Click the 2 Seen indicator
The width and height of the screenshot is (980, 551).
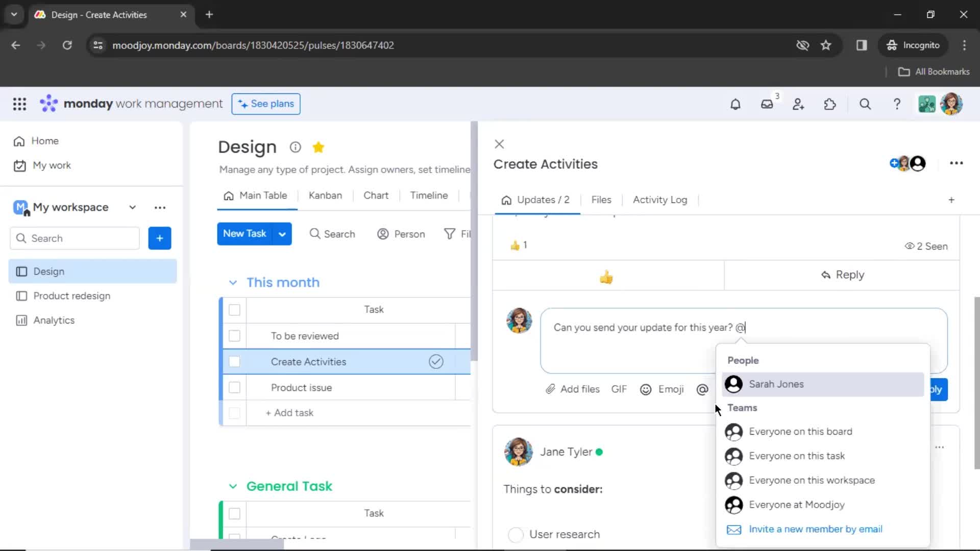pos(926,246)
